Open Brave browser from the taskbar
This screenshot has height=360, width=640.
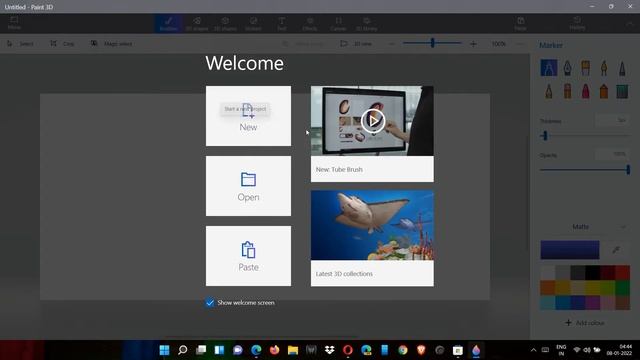421,350
